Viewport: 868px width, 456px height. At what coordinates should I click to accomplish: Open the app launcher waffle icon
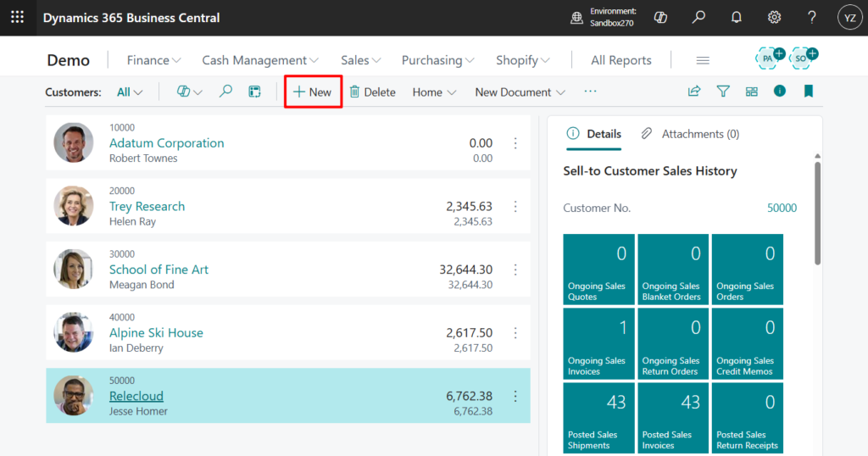(x=17, y=18)
